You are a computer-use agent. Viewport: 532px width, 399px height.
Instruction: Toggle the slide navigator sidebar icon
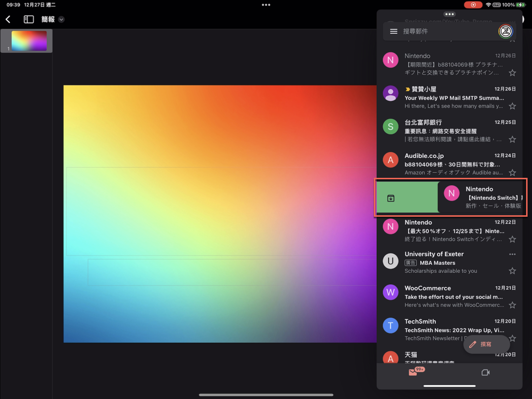point(29,19)
